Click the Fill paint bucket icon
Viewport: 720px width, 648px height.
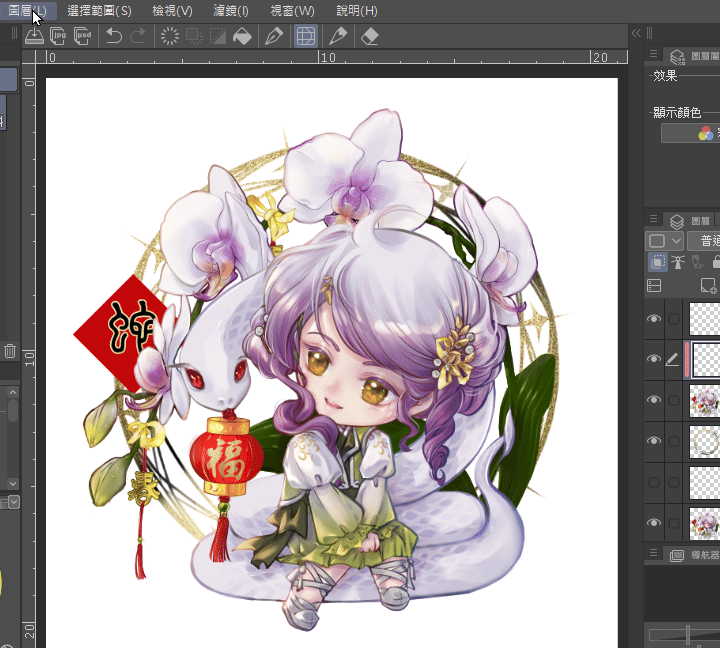242,36
